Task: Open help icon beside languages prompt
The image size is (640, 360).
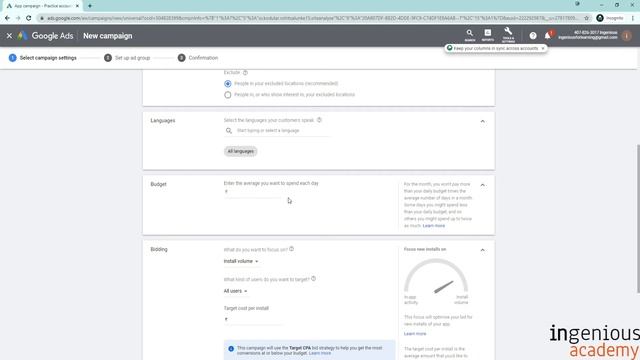Action: pos(319,120)
